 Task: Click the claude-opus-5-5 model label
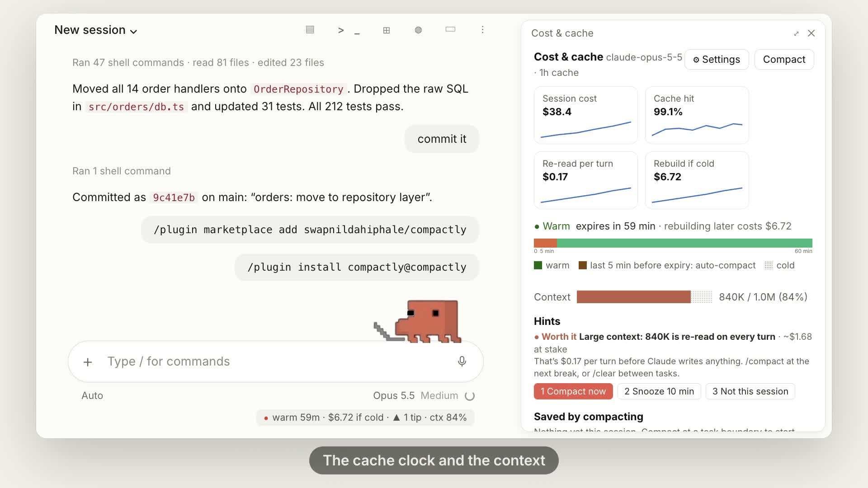(644, 57)
